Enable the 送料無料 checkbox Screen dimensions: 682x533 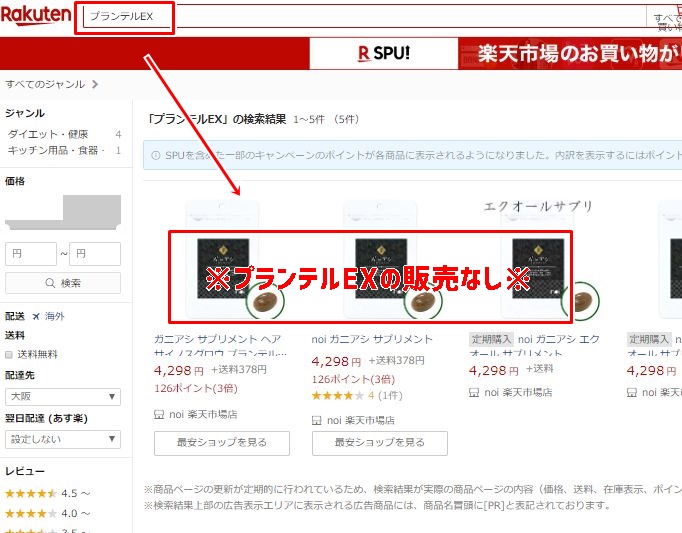(x=9, y=355)
